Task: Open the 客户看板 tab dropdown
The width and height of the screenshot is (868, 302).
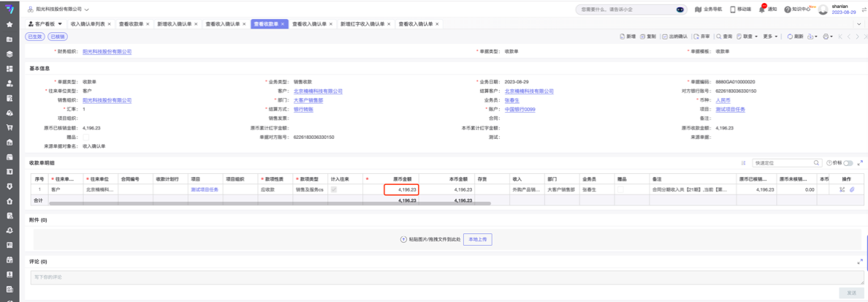Action: click(x=45, y=24)
